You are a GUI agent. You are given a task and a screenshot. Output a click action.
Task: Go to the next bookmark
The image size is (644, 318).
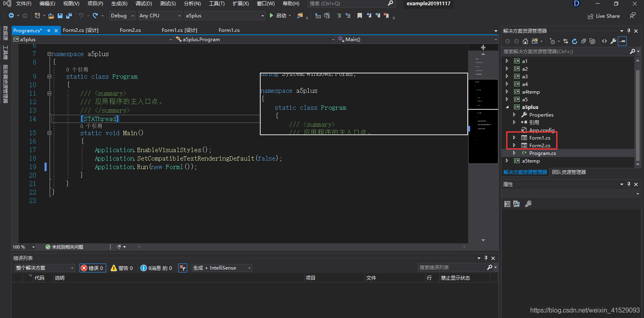[x=378, y=16]
